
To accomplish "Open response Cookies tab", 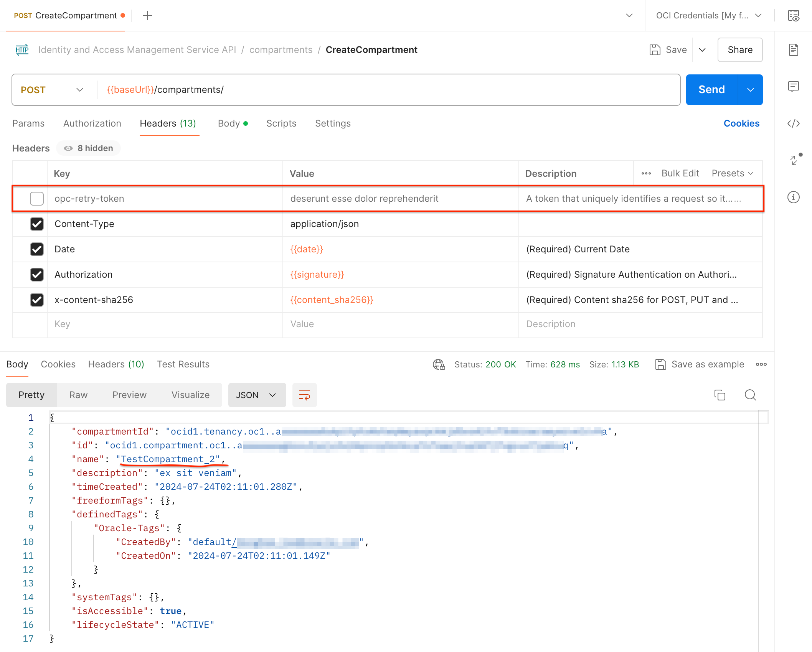I will coord(58,364).
